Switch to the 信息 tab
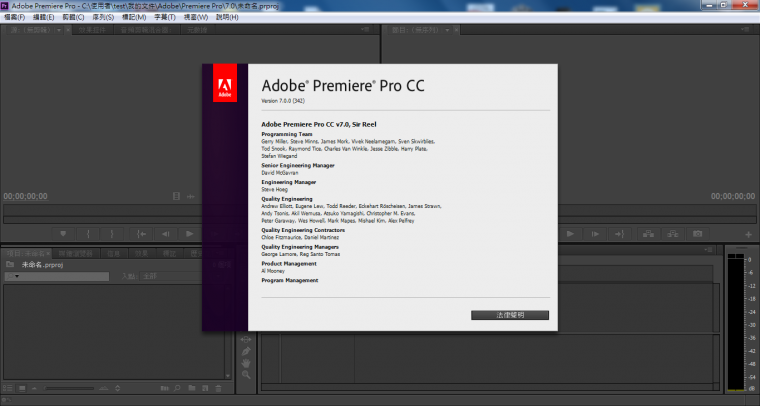760x406 pixels. 113,253
